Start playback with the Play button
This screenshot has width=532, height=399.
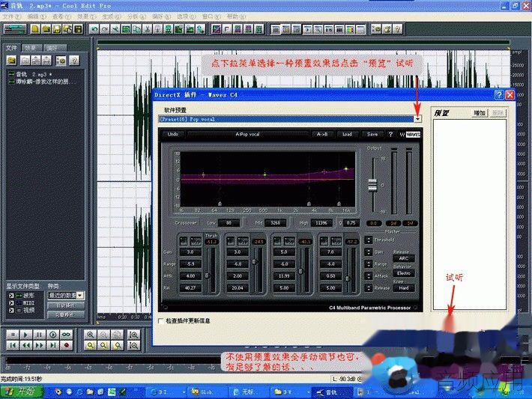tap(25, 335)
